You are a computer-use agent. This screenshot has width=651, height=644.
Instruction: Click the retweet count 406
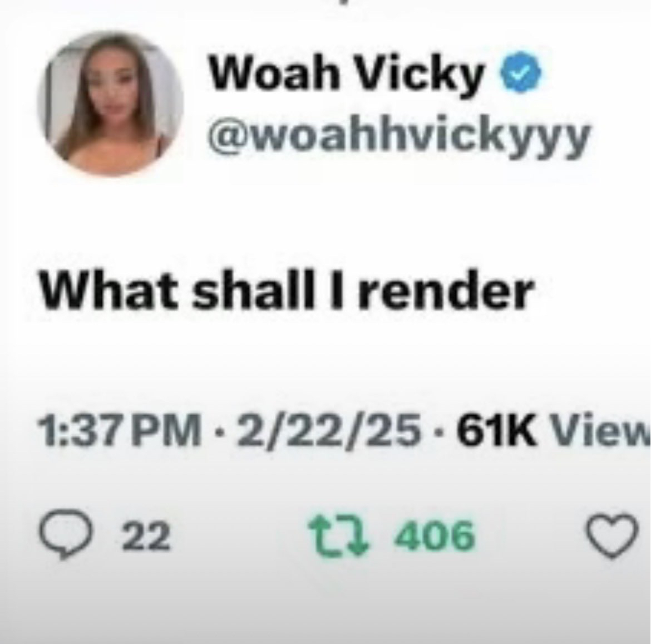tap(434, 535)
